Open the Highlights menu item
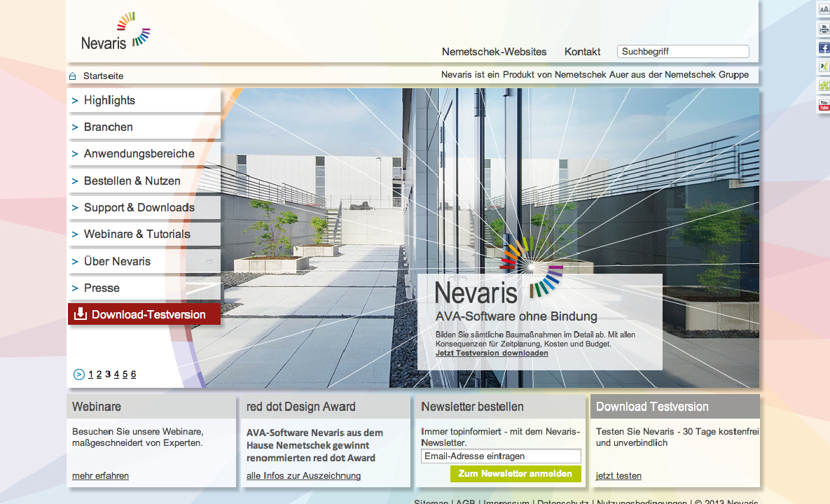This screenshot has height=504, width=830. click(144, 101)
